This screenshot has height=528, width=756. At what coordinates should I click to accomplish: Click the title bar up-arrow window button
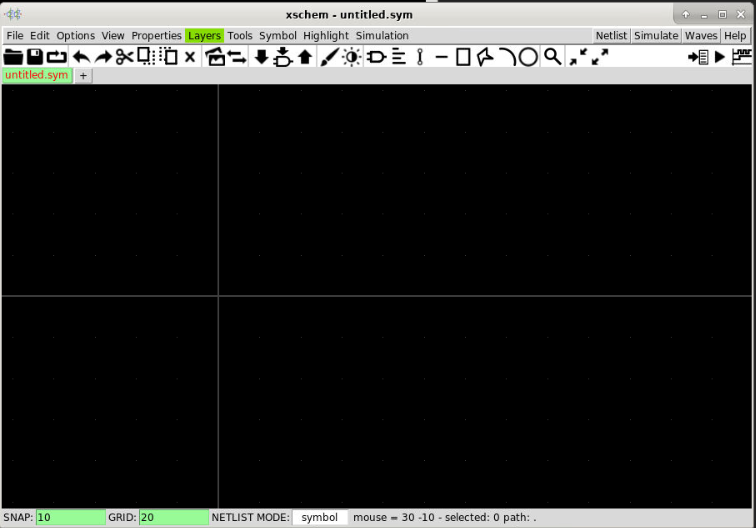[x=686, y=14]
